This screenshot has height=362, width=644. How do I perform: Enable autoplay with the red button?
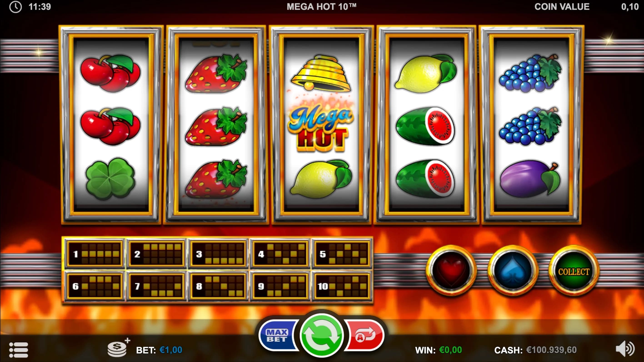[365, 335]
